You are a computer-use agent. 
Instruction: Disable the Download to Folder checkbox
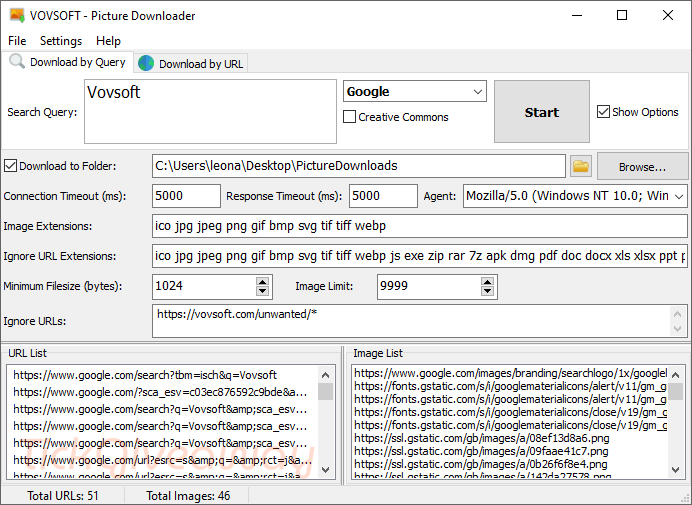pyautogui.click(x=10, y=166)
